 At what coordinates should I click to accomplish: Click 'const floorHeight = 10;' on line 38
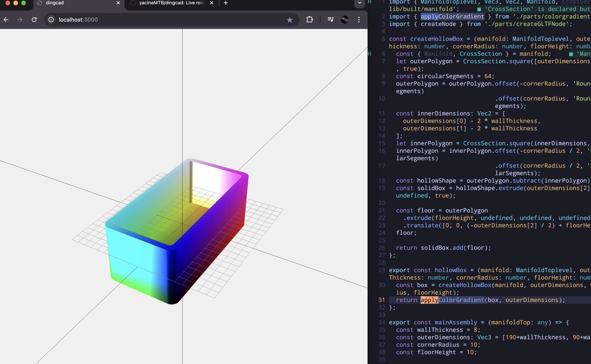pyautogui.click(x=436, y=352)
